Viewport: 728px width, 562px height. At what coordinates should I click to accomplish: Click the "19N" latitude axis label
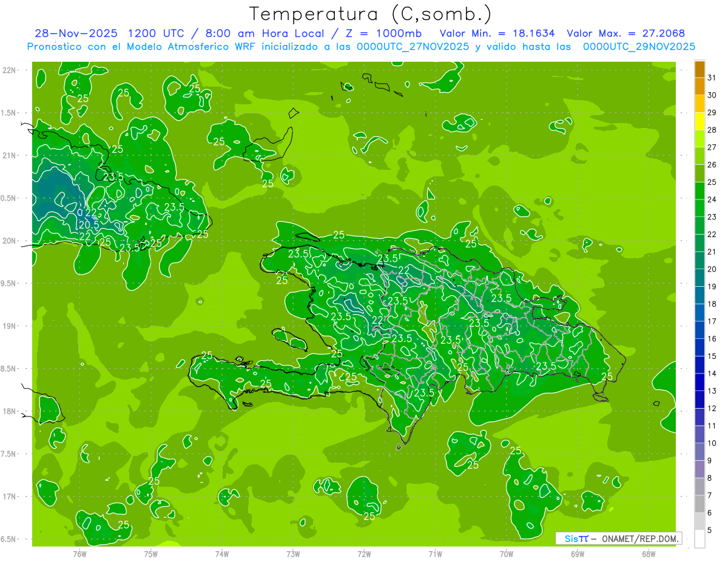pos(9,326)
